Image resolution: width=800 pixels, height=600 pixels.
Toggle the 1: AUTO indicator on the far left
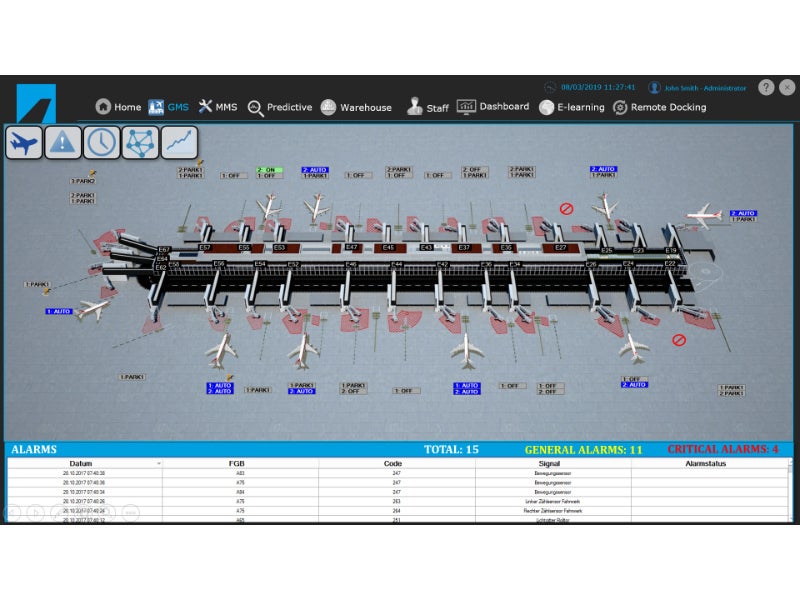point(59,312)
